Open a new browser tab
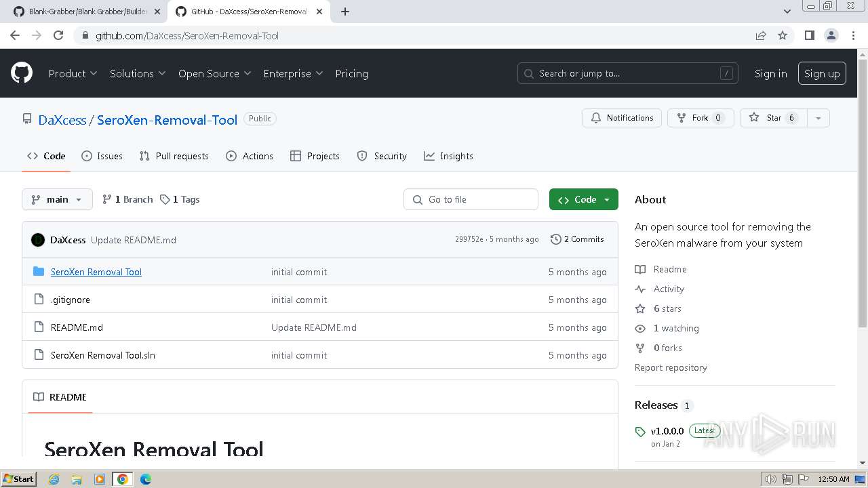 (x=344, y=12)
